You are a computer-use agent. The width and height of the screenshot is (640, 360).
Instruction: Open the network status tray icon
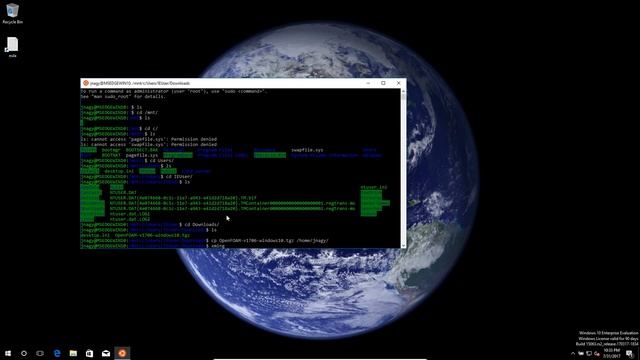[x=589, y=353]
